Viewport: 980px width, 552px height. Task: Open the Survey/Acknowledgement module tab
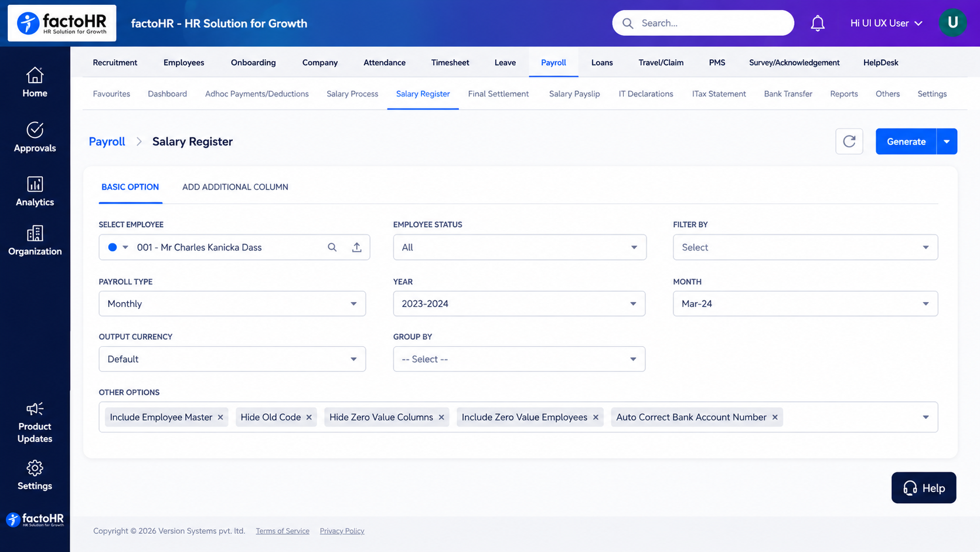[x=794, y=63]
